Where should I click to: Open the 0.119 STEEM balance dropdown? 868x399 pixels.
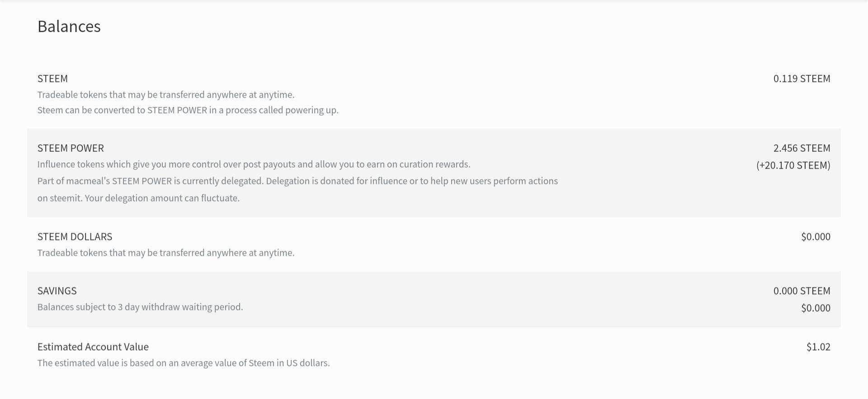[802, 79]
